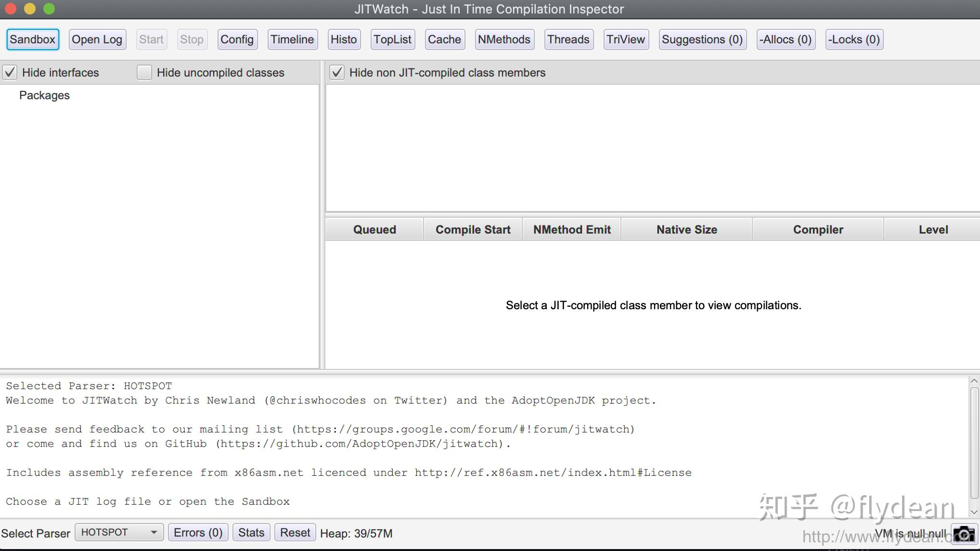Enable Hide uncompiled classes

click(x=144, y=73)
